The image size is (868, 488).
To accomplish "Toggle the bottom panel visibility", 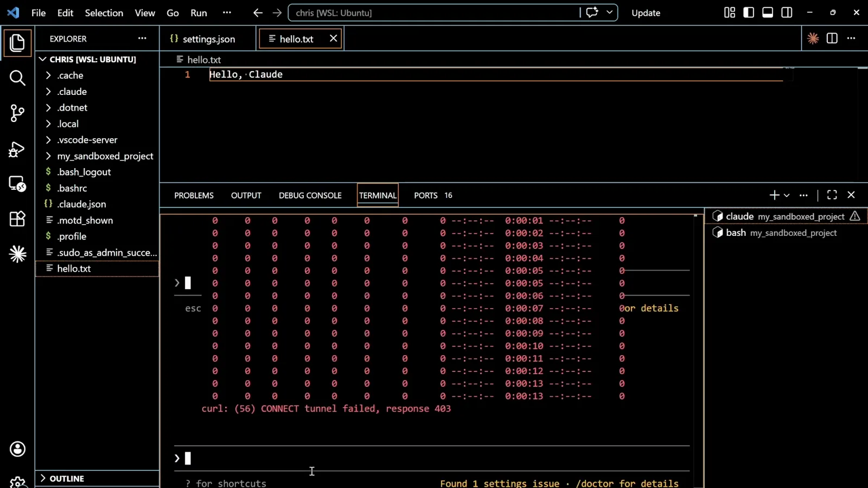I will coord(768,12).
